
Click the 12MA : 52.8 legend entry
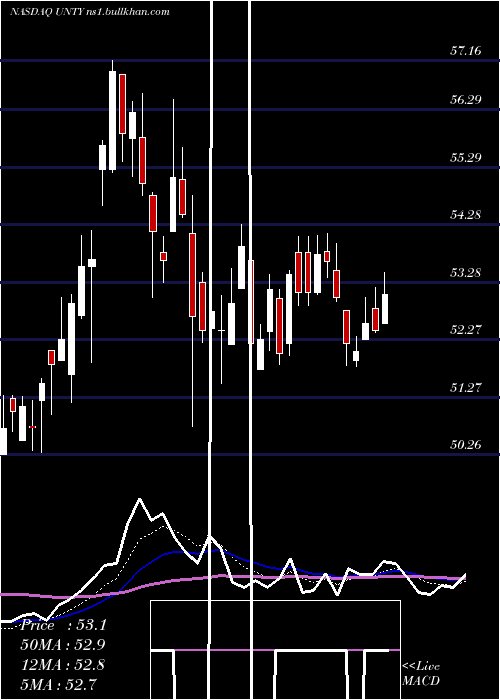pos(63,664)
